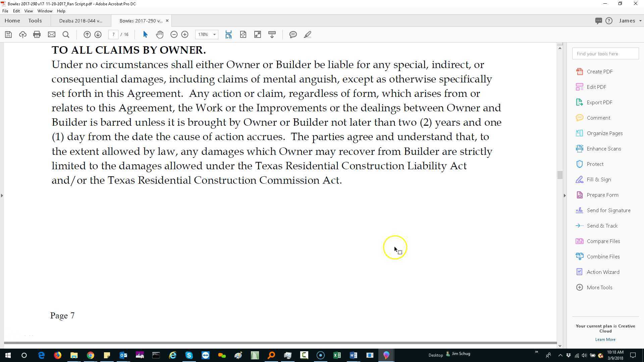Select the Highlight text pen tool
644x362 pixels.
click(308, 35)
